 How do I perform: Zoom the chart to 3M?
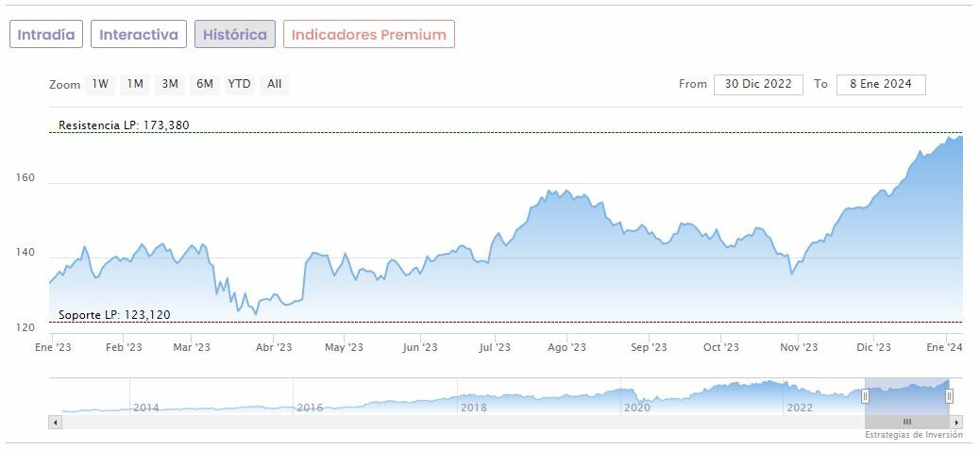170,84
